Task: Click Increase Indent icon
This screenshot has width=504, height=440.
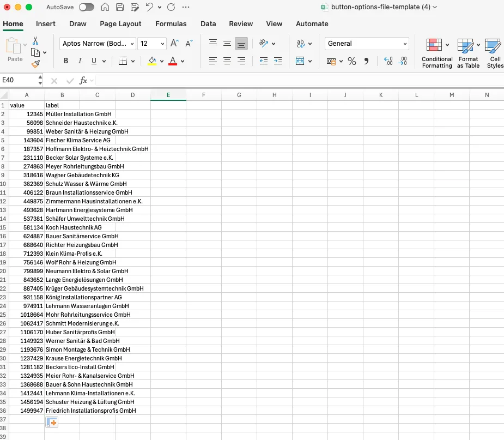Action: coord(278,61)
